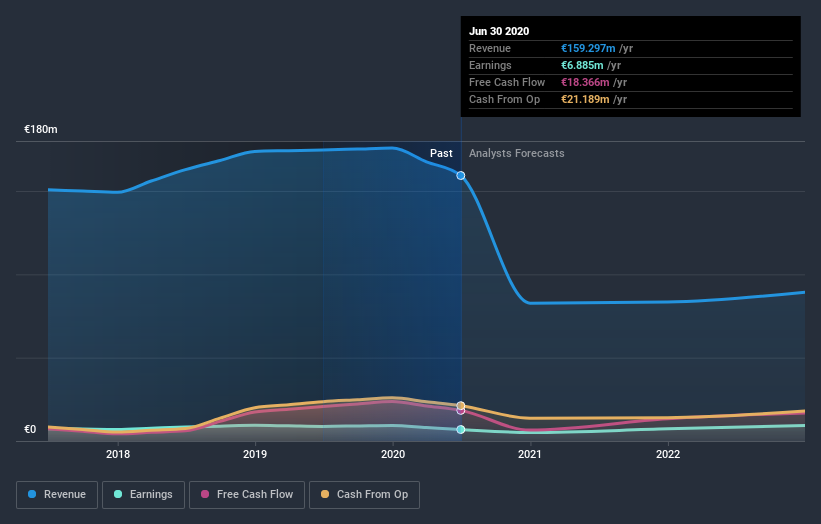Toggle the Earnings legend button
The image size is (821, 524).
click(143, 495)
